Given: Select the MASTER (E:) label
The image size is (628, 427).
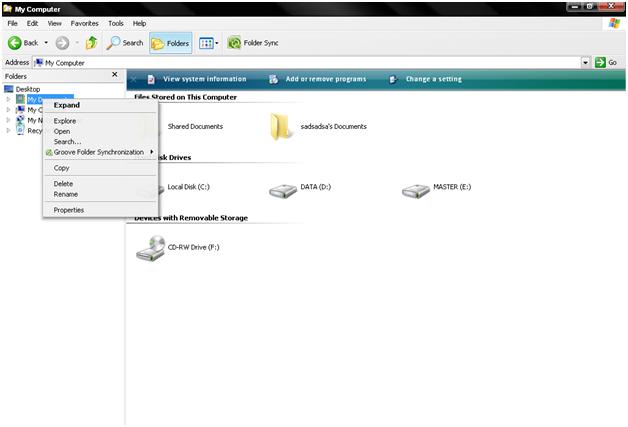Looking at the screenshot, I should [x=452, y=187].
